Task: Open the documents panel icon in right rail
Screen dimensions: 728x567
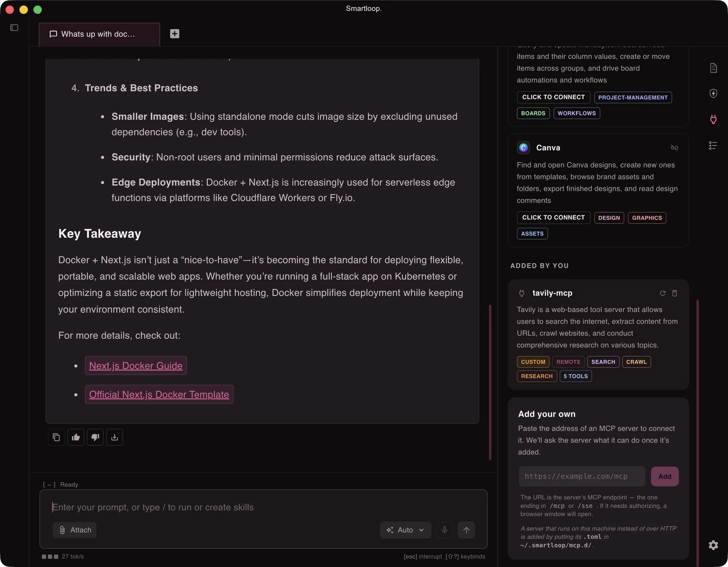Action: [713, 68]
